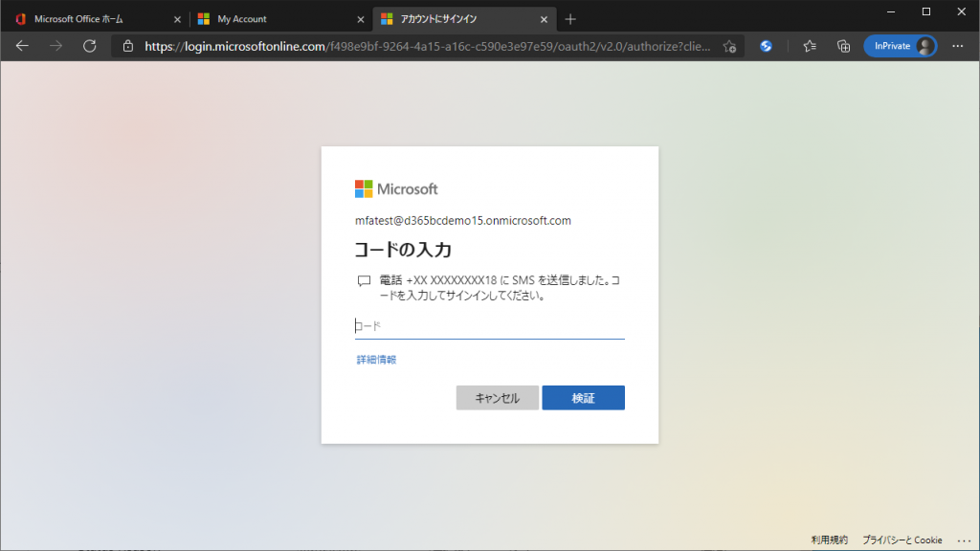Reload the sign-in page
980x551 pixels.
pyautogui.click(x=89, y=46)
